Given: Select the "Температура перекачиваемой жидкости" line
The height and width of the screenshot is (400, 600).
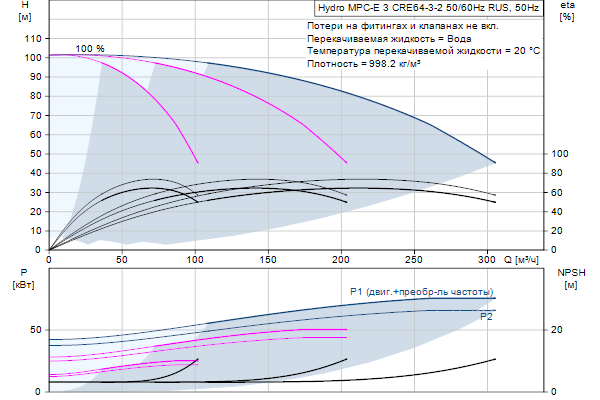Looking at the screenshot, I should coord(424,50).
